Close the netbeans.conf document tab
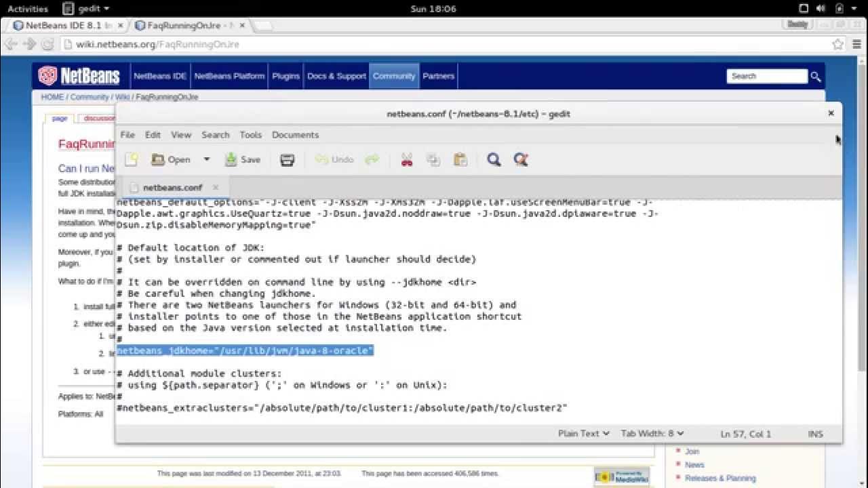The image size is (868, 488). 216,187
